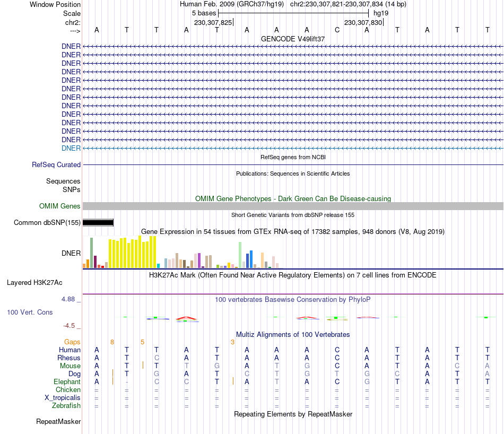Open the GENCODE V49lift37 track title

(x=293, y=39)
